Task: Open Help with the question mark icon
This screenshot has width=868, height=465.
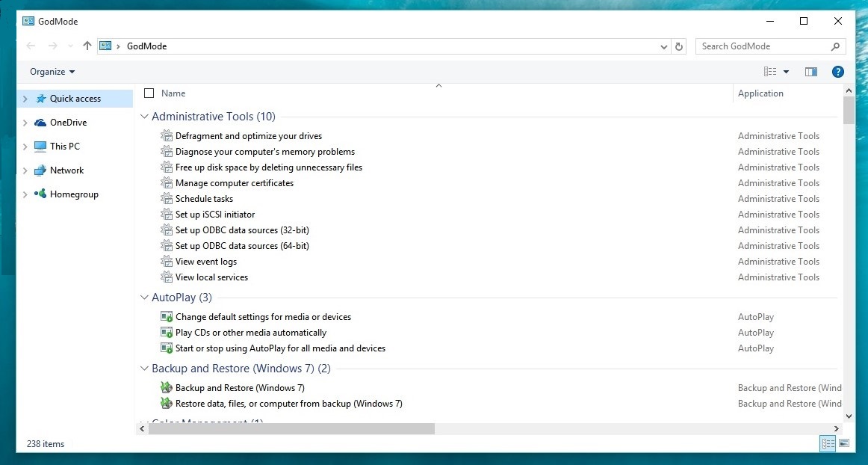Action: tap(838, 72)
